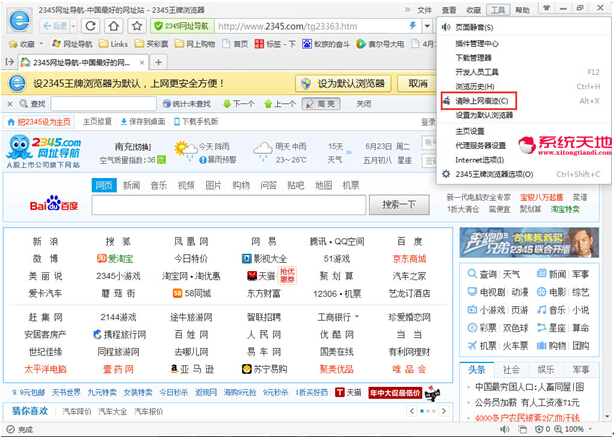The height and width of the screenshot is (439, 614).
Task: Click the shield ad-block icon in status bar
Action: (x=539, y=429)
